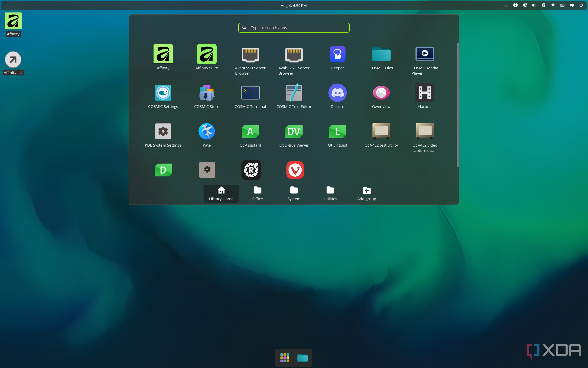This screenshot has width=588, height=368.
Task: Open the Bluetooth panel applet
Action: pos(543,5)
